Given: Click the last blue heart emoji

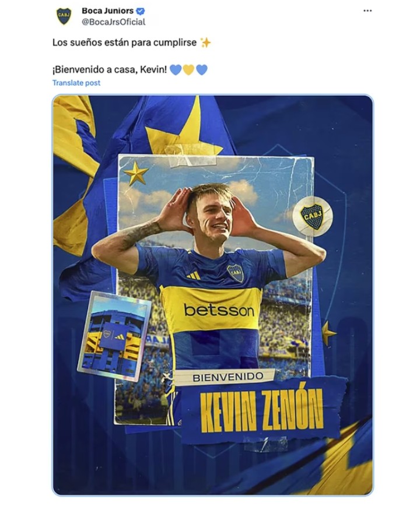Looking at the screenshot, I should click(x=202, y=70).
